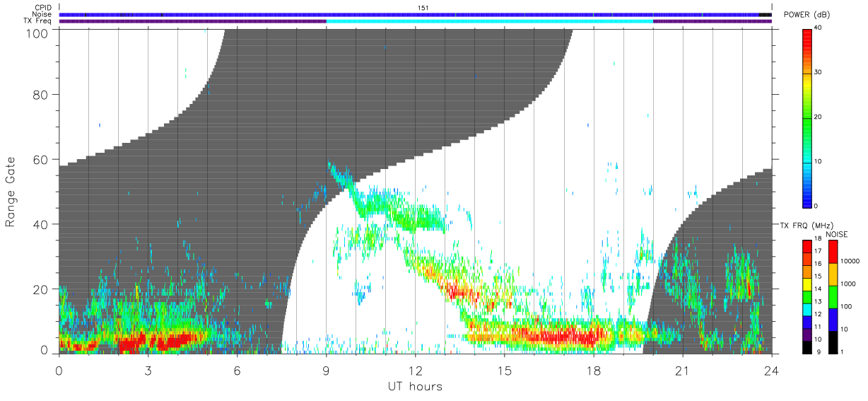Click the blue Noise bar above the plot

[x=415, y=14]
